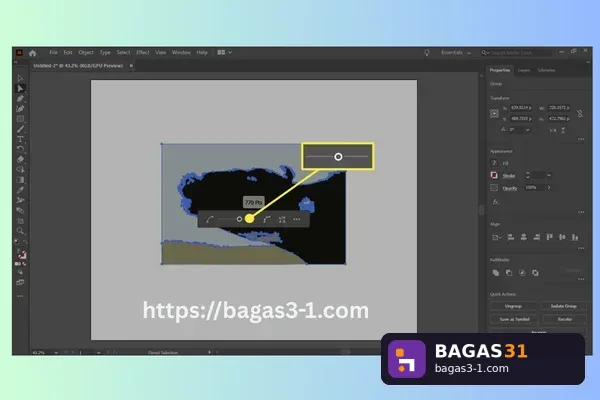Click simplify anchor icon in floating bar

282,219
